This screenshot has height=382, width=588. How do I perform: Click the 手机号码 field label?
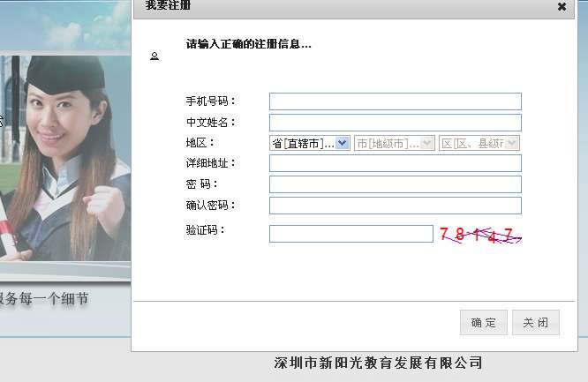tap(210, 101)
